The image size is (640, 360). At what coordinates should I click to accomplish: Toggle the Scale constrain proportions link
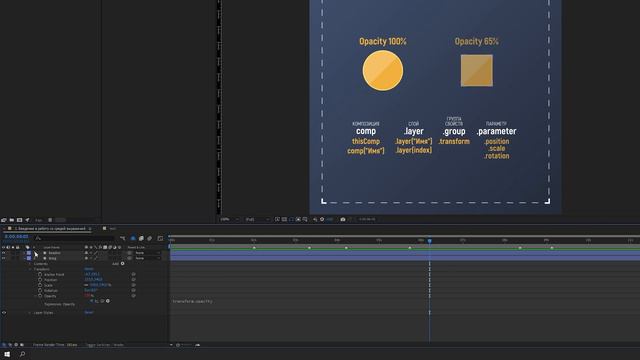click(x=86, y=285)
